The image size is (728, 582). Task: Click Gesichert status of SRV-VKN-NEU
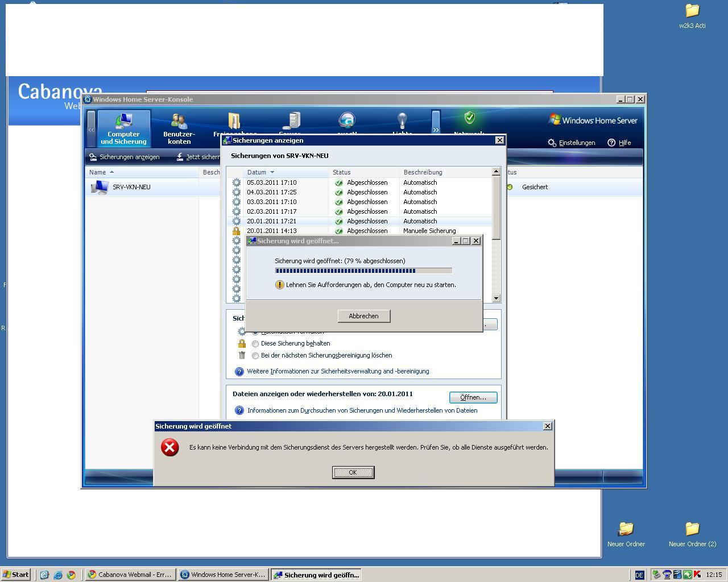pyautogui.click(x=535, y=187)
